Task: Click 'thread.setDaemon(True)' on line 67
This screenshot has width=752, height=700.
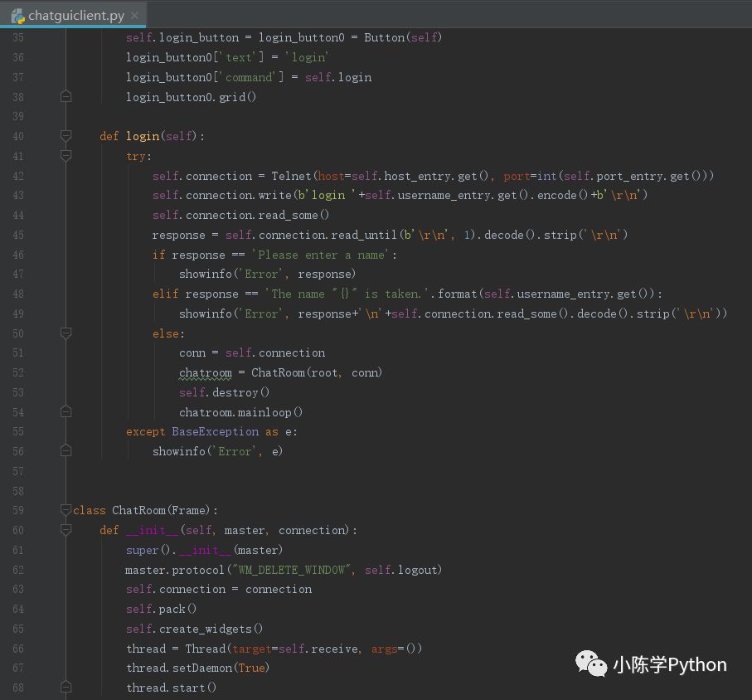Action: [197, 668]
